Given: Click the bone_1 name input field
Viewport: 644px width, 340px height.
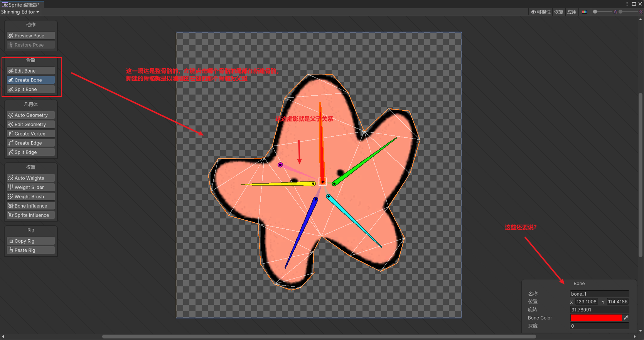Looking at the screenshot, I should (x=599, y=294).
